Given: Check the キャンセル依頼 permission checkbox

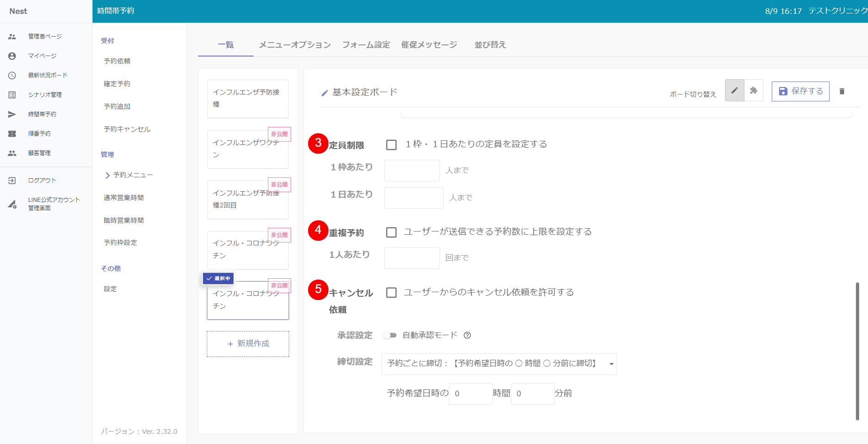Looking at the screenshot, I should tap(391, 293).
